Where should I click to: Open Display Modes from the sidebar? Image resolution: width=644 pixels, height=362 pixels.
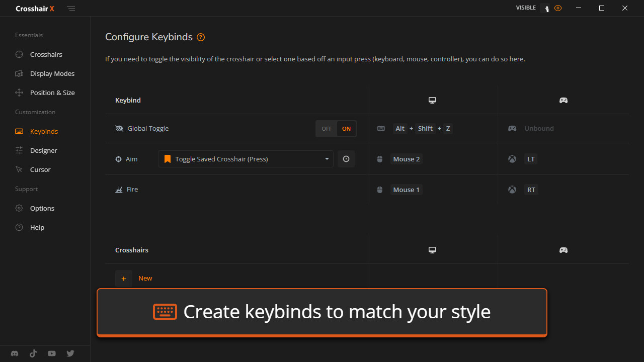click(x=52, y=73)
